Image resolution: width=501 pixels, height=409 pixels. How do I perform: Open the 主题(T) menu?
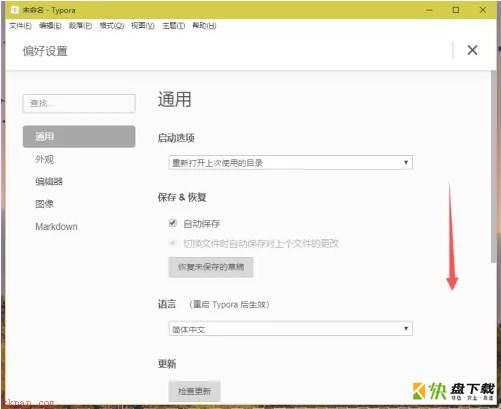[173, 26]
